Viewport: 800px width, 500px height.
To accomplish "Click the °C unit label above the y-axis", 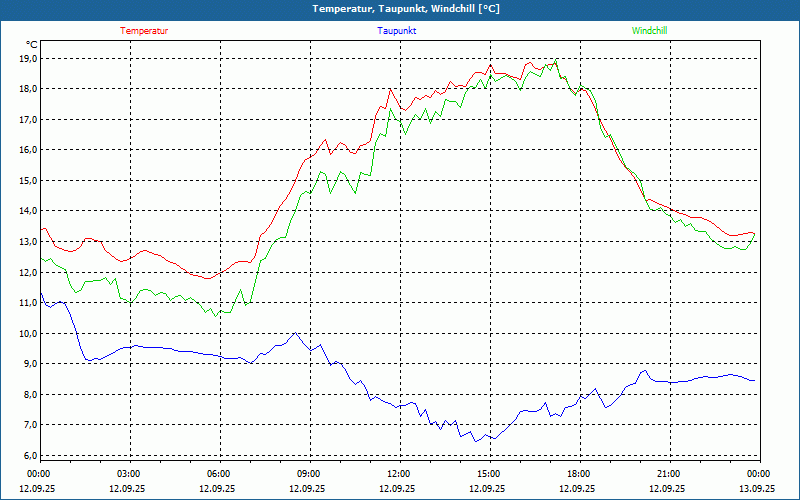I will point(32,44).
